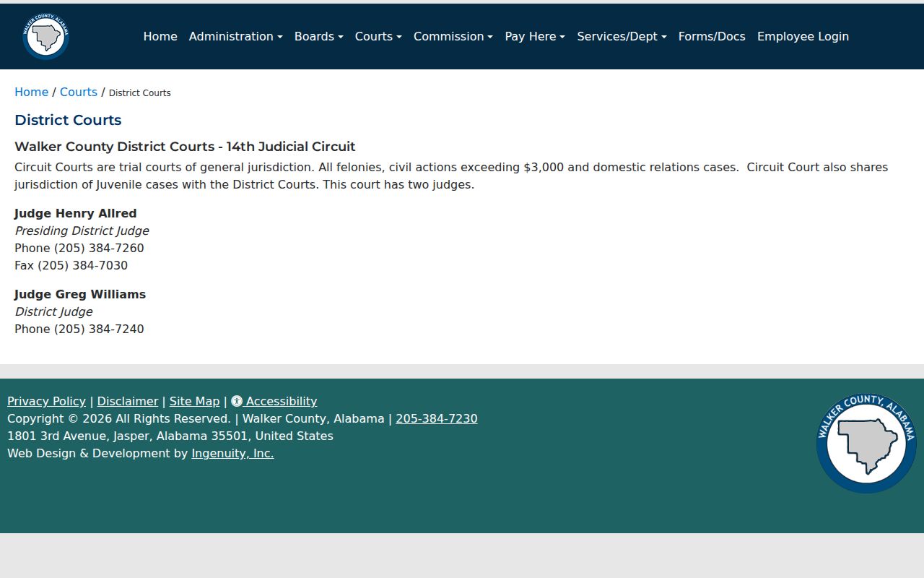Screen dimensions: 924x578
Task: Expand the Courts navigation dropdown
Action: [x=378, y=36]
